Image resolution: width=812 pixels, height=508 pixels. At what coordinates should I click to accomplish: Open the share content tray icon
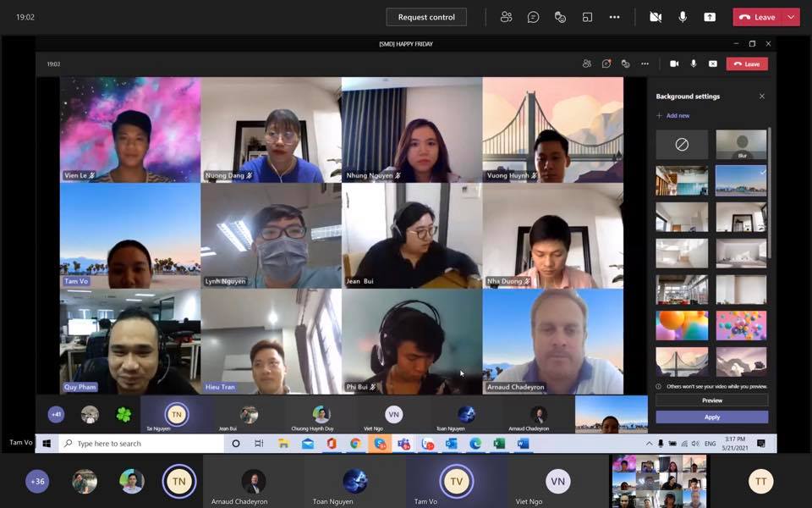coord(710,17)
